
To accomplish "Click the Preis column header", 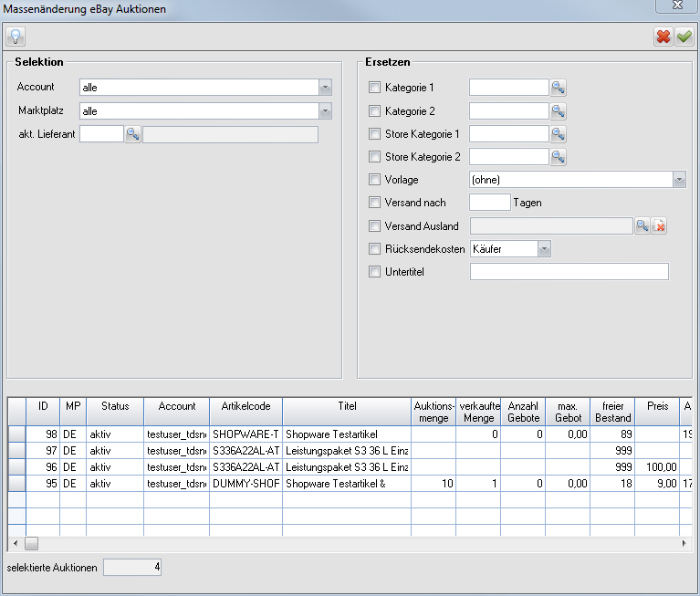I will pos(657,412).
